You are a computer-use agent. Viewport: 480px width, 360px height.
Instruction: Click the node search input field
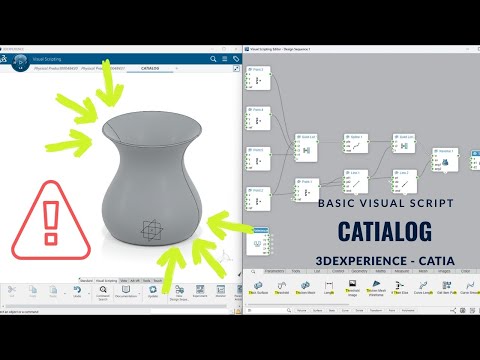click(x=269, y=311)
